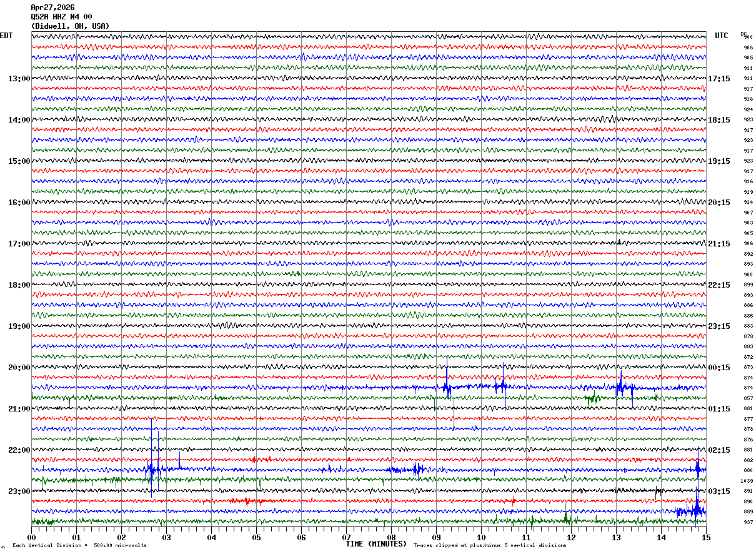Viewport: 756px width, 554px height.
Task: Click the 23:00 EDT row label
Action: 19,491
